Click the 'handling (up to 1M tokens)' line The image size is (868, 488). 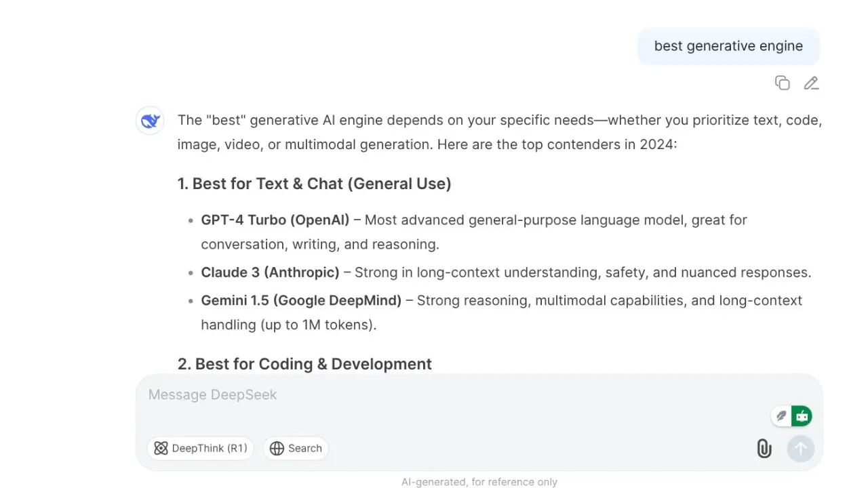click(x=288, y=325)
